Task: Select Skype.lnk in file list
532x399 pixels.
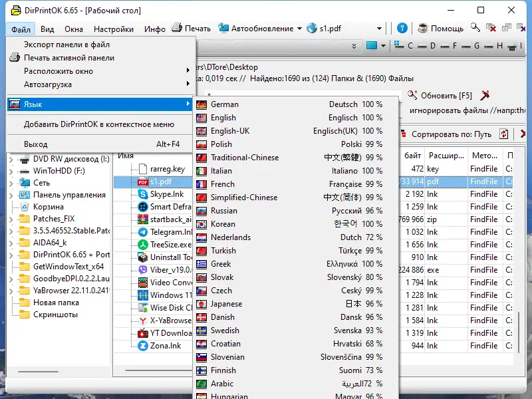Action: click(x=167, y=194)
